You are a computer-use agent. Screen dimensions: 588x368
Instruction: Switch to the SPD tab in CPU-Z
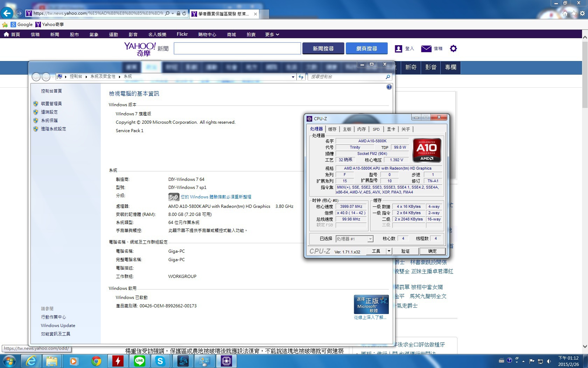click(376, 129)
